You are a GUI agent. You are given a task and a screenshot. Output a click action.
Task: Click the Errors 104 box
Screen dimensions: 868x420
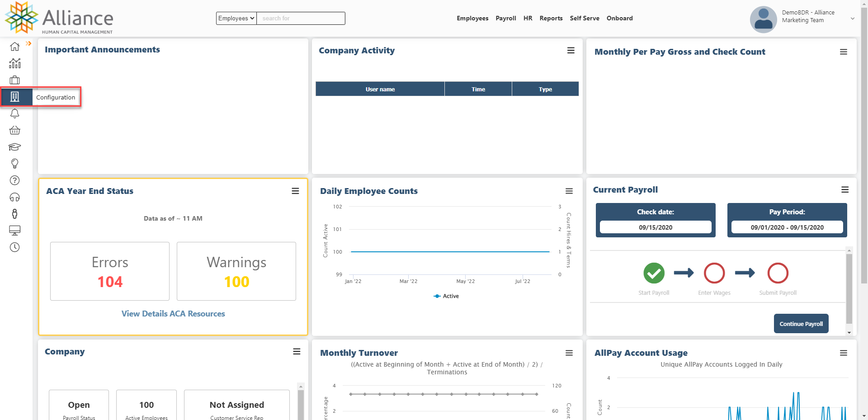[110, 271]
